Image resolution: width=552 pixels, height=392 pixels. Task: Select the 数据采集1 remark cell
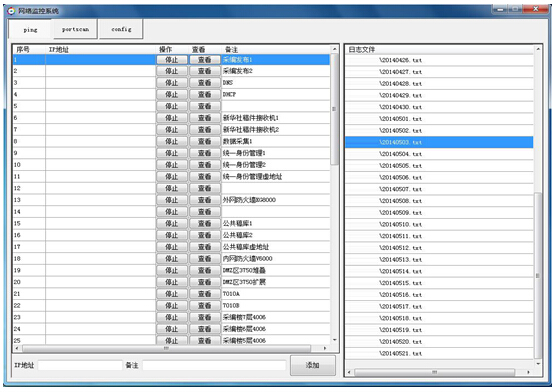tap(276, 141)
